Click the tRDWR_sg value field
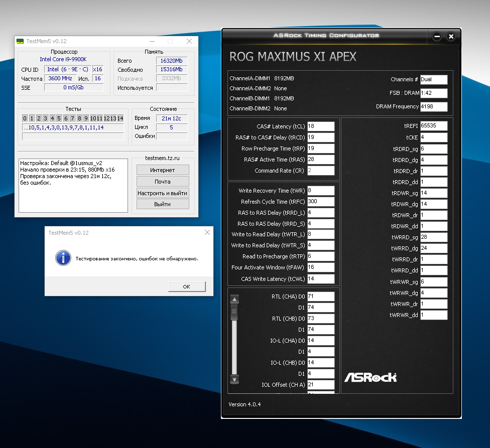Image resolution: width=490 pixels, height=448 pixels. (434, 193)
